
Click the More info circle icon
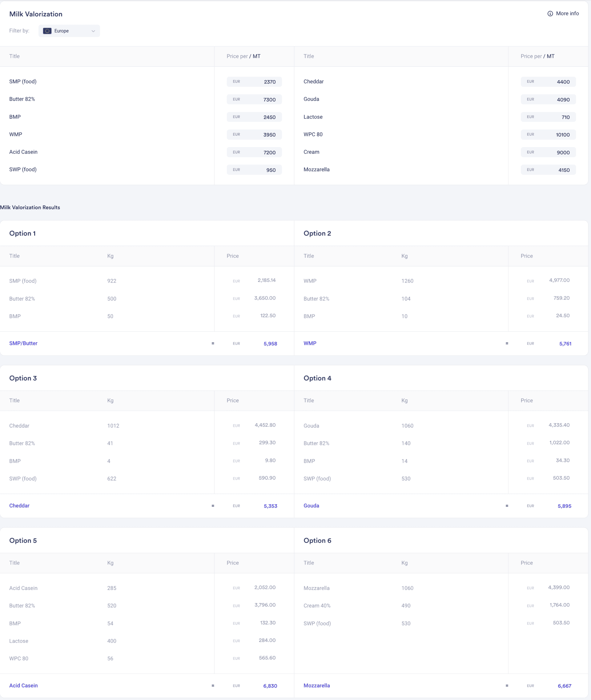pos(550,14)
